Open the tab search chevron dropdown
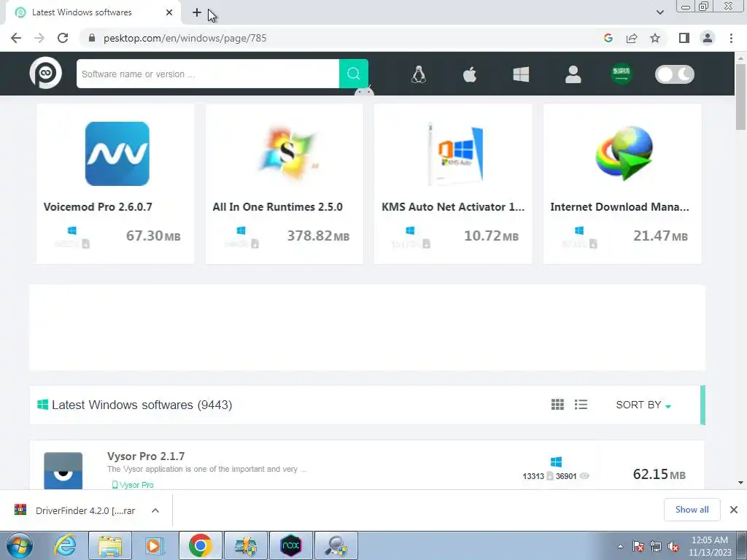This screenshot has width=747, height=560. 659,12
